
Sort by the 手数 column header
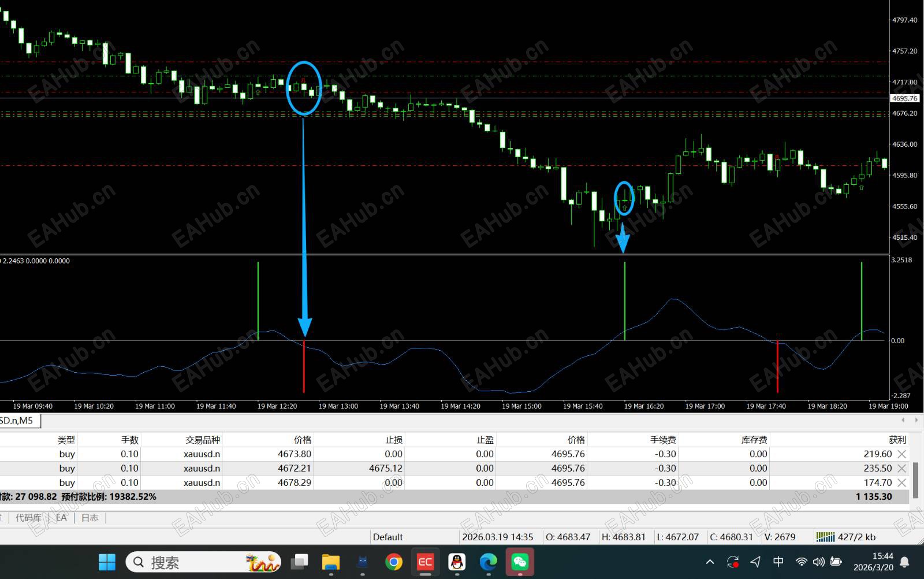[130, 440]
